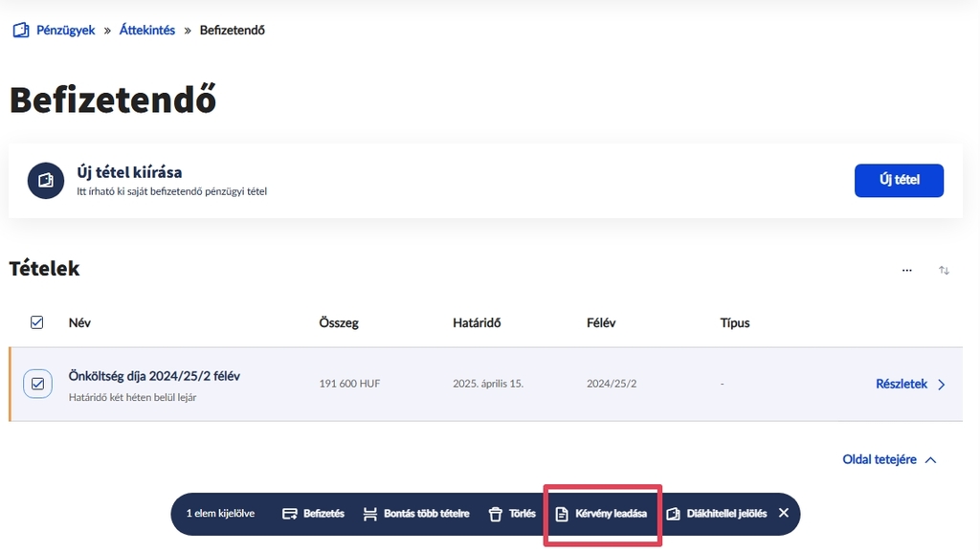980x552 pixels.
Task: Open the Pénzügyek breadcrumb link
Action: point(65,31)
